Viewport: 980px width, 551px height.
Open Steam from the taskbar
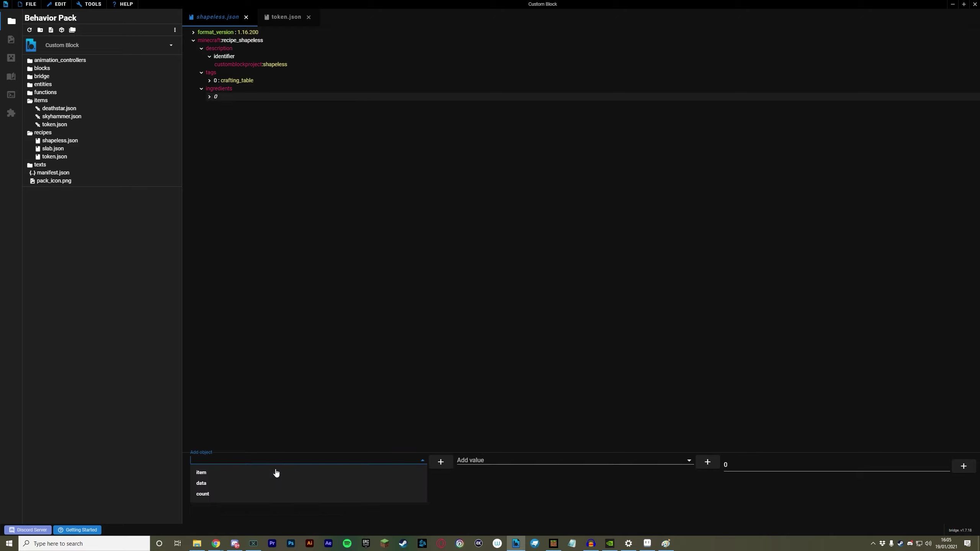tap(403, 543)
